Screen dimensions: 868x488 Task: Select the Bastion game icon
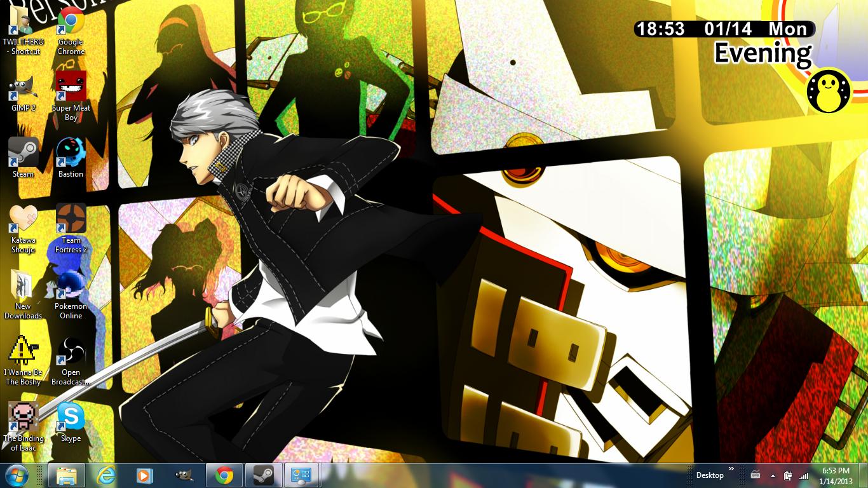click(71, 158)
